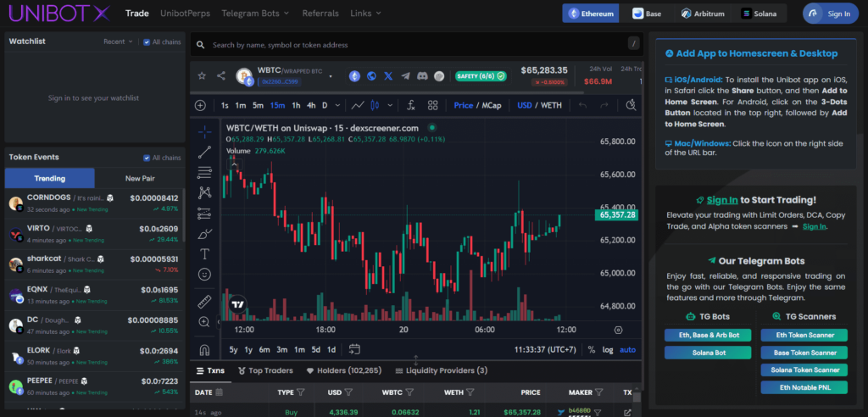868x417 pixels.
Task: Select the 1h chart interval
Action: pyautogui.click(x=296, y=105)
